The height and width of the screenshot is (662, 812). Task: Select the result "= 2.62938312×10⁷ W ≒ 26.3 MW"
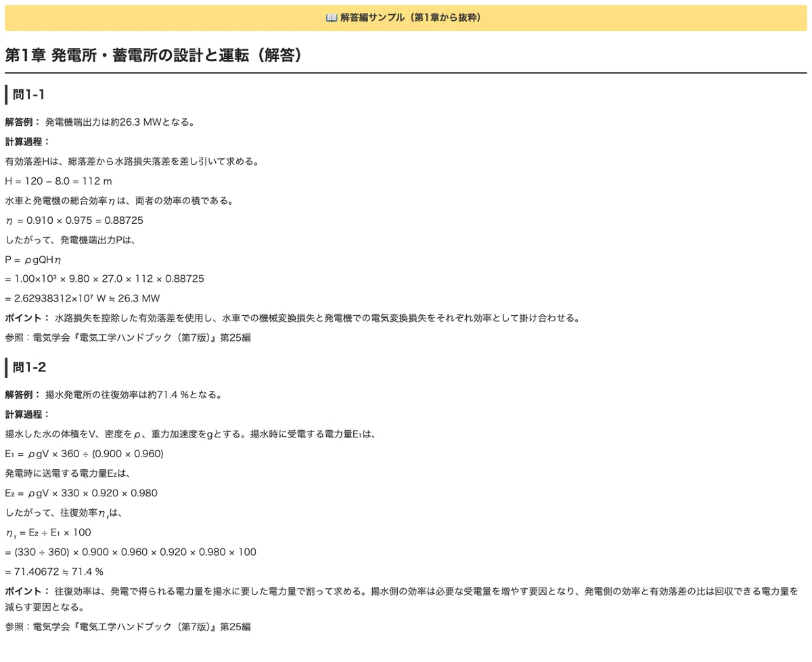tap(83, 298)
